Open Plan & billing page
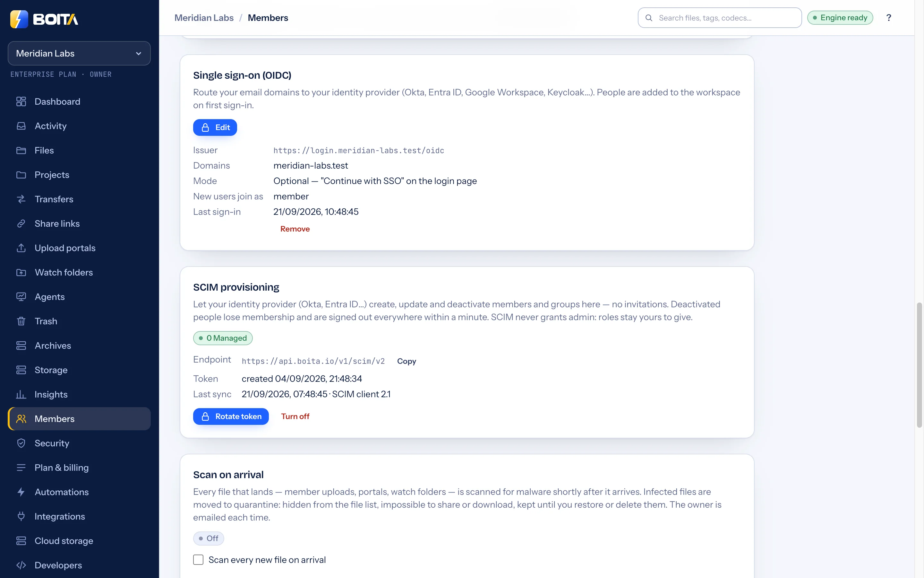Screen dimensions: 924x578 [79, 468]
